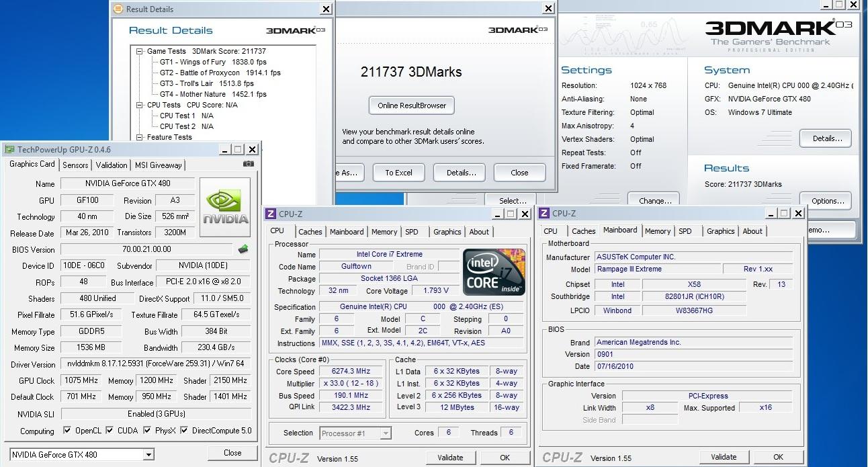
Task: Click Validate in the CPU-Z Mainboard window
Action: 724,457
